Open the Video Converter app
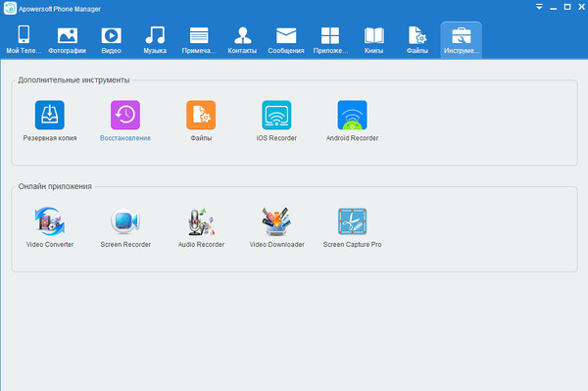Image resolution: width=588 pixels, height=391 pixels. (x=50, y=221)
